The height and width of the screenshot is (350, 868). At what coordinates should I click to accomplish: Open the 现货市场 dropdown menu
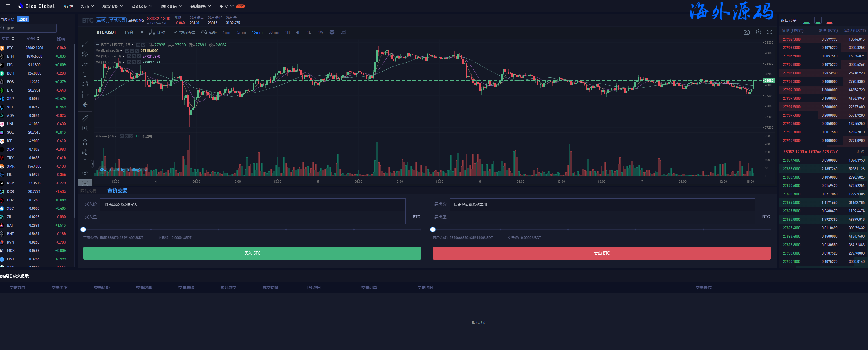(x=113, y=6)
